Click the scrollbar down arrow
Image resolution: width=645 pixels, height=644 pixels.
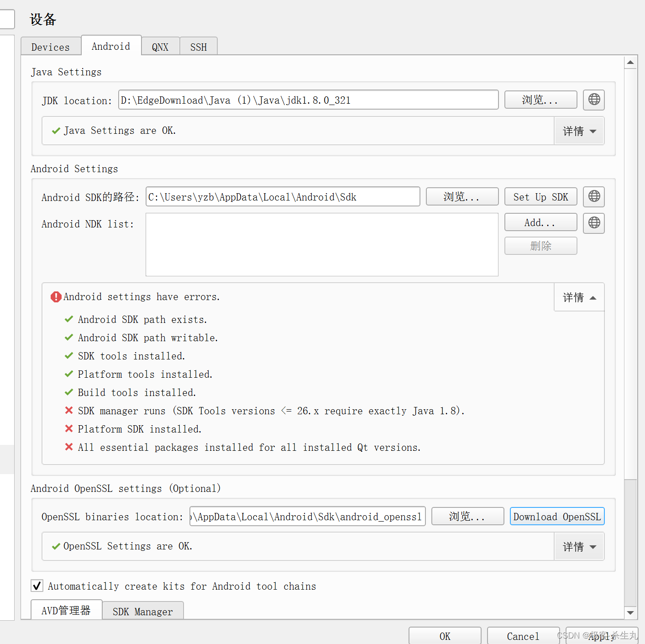[x=630, y=613]
